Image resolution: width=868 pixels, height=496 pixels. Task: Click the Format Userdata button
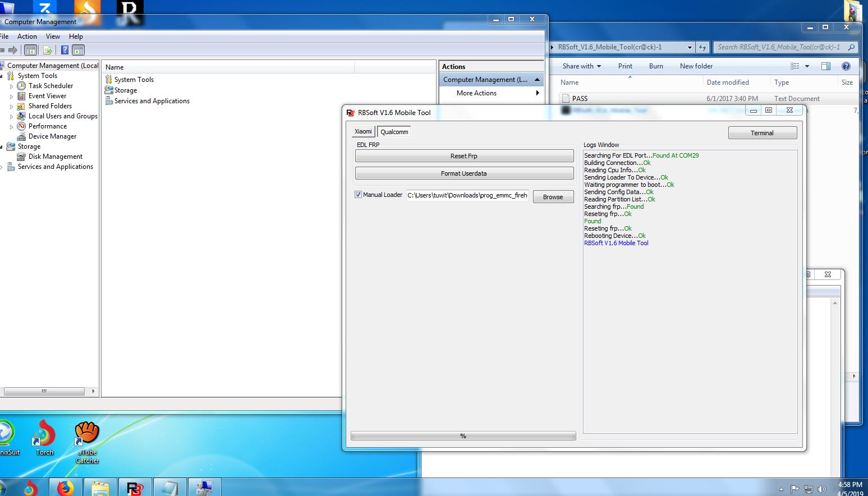(464, 173)
